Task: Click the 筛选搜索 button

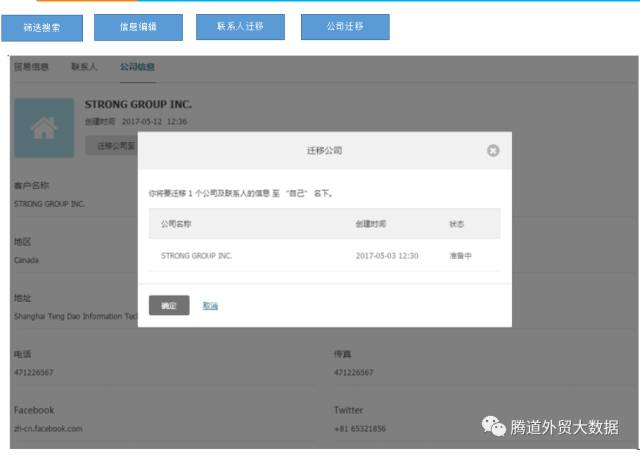Action: click(x=42, y=28)
